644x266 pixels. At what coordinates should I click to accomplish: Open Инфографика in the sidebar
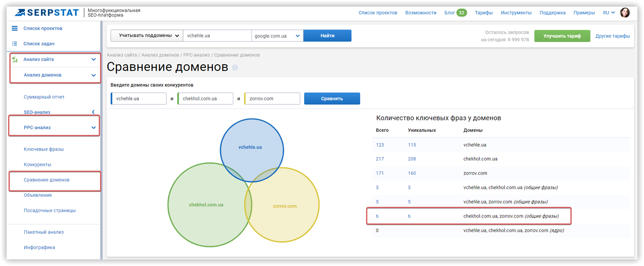pyautogui.click(x=39, y=248)
